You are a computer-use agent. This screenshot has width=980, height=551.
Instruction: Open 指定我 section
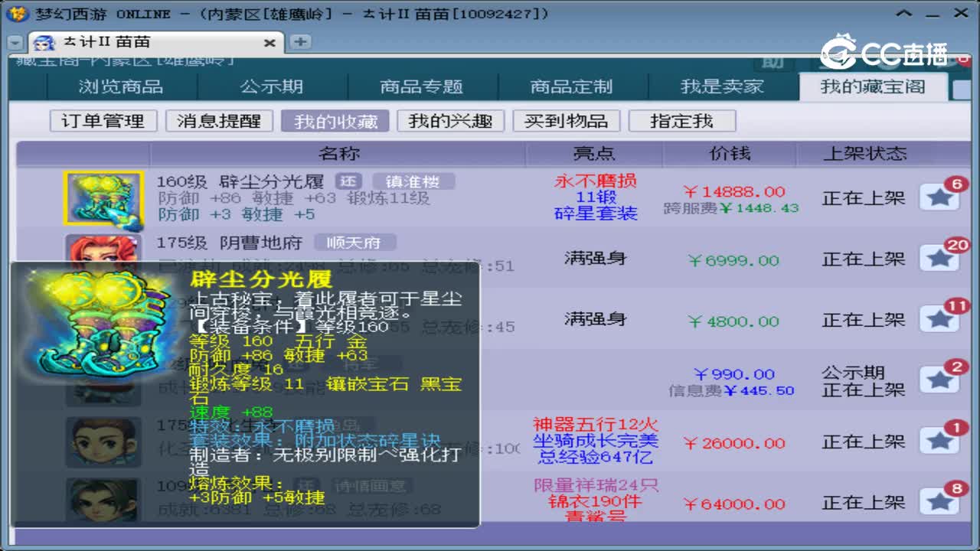point(681,121)
